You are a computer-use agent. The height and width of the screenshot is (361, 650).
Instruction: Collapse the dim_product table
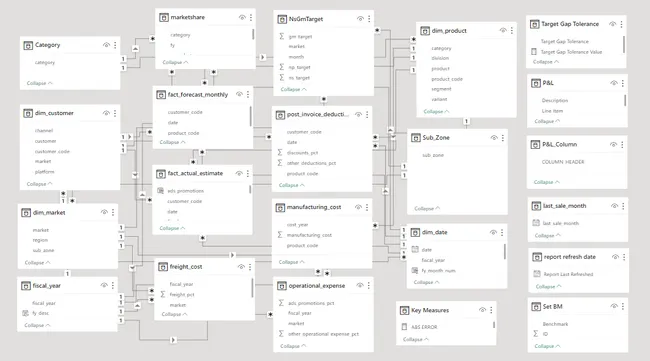tap(437, 111)
